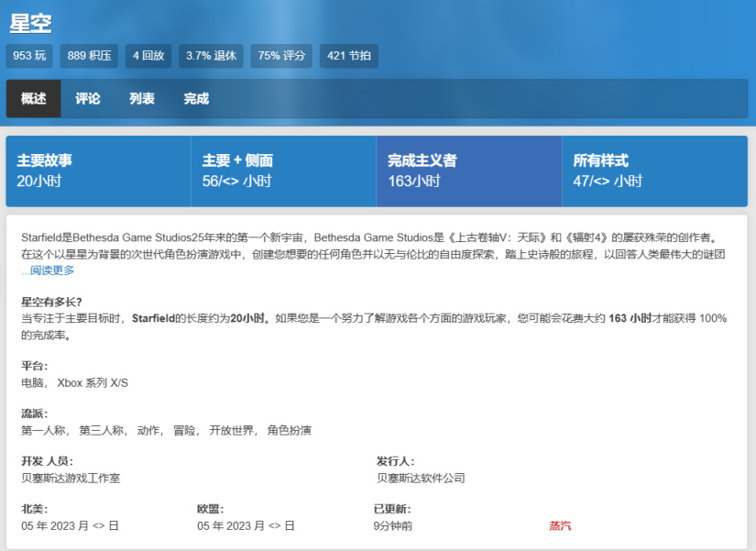756x551 pixels.
Task: Open the 概述 tab
Action: coord(33,99)
